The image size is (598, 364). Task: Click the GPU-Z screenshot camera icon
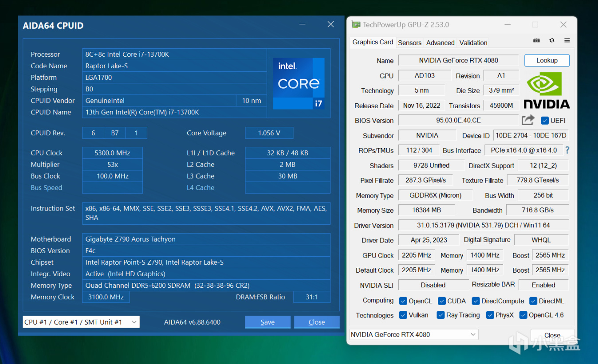pos(536,40)
